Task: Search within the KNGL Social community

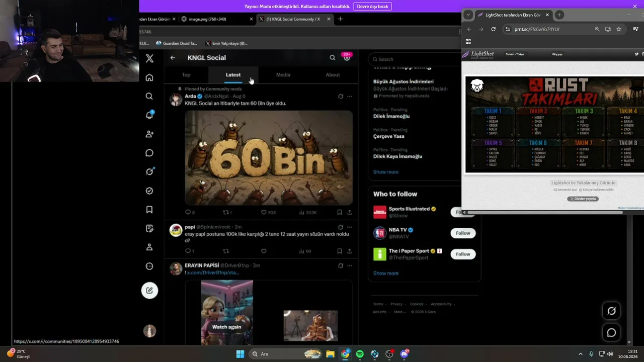Action: coord(333,58)
